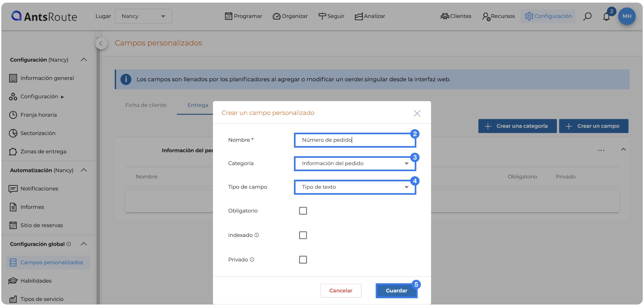Click the MH user avatar
The image size is (644, 306).
[627, 16]
